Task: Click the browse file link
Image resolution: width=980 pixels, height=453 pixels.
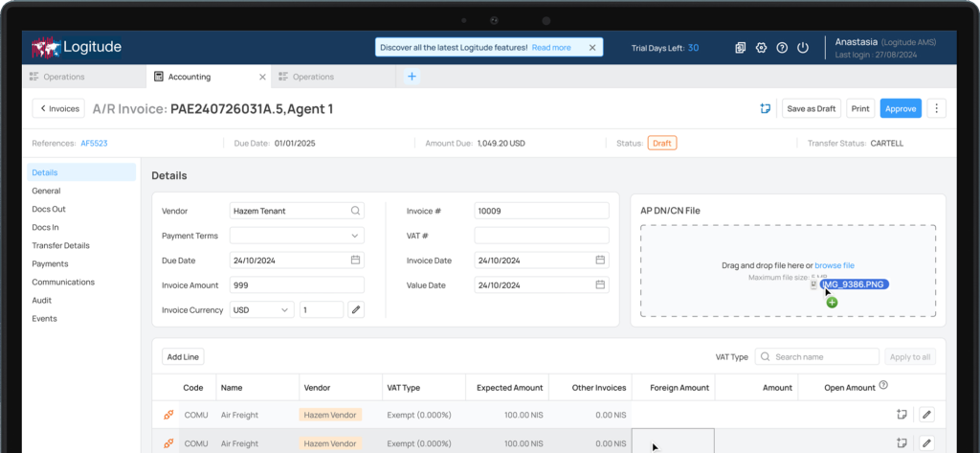Action: [835, 265]
